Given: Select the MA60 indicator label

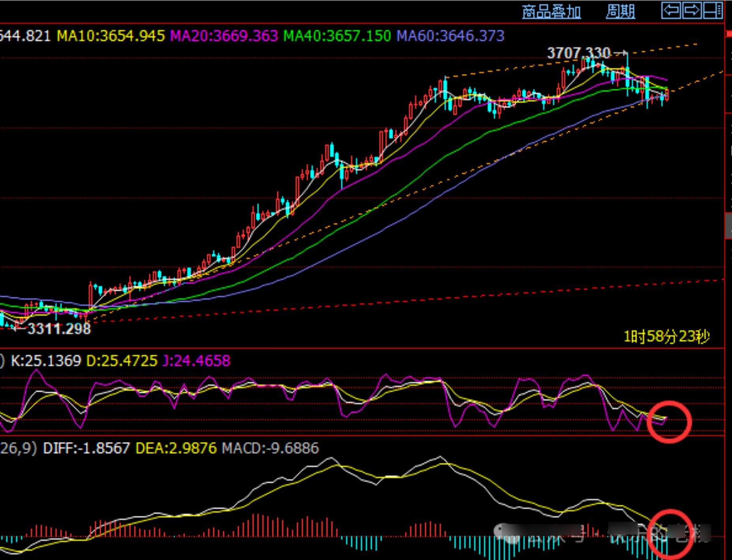Looking at the screenshot, I should (450, 36).
